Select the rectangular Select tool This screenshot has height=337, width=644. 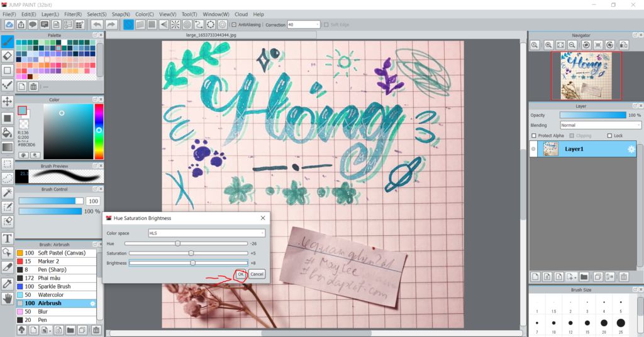click(x=8, y=163)
